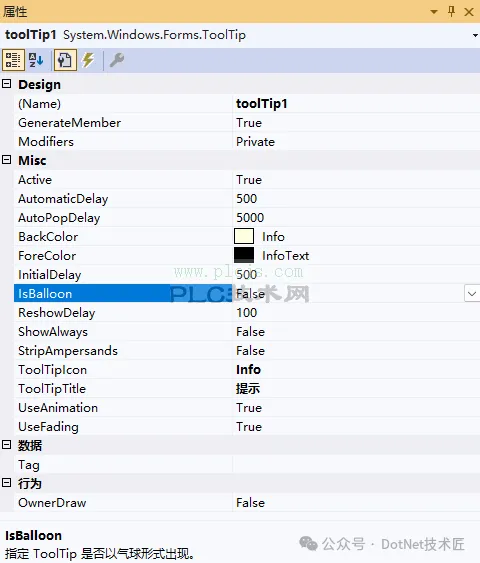This screenshot has height=563, width=480.
Task: Open window position dropdown arrow in title bar
Action: tap(434, 12)
